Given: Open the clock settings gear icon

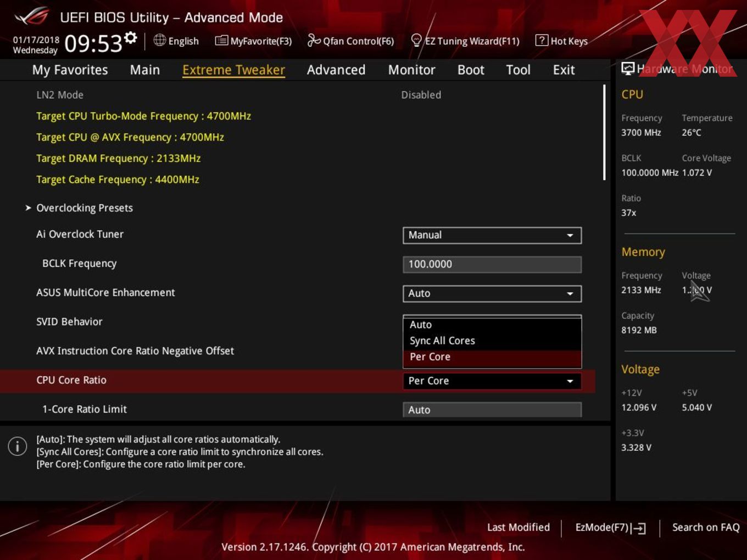Looking at the screenshot, I should tap(130, 37).
